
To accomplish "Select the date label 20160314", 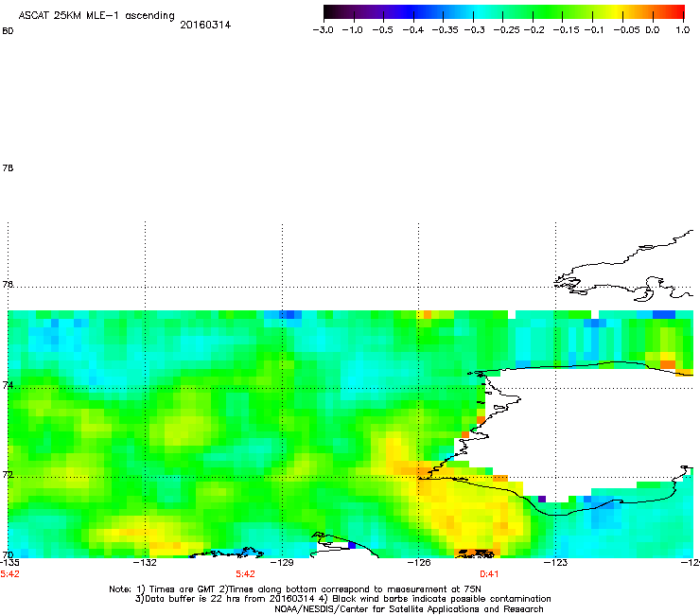I will click(205, 25).
